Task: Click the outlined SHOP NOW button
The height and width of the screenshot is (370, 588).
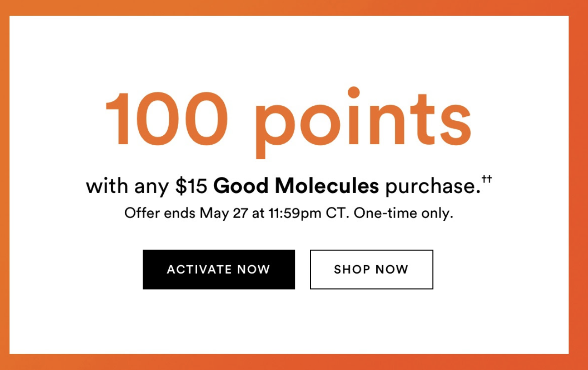Action: (371, 270)
